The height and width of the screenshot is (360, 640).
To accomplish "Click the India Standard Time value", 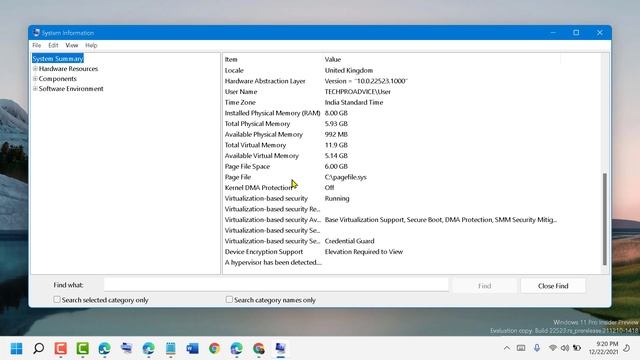I will click(354, 102).
